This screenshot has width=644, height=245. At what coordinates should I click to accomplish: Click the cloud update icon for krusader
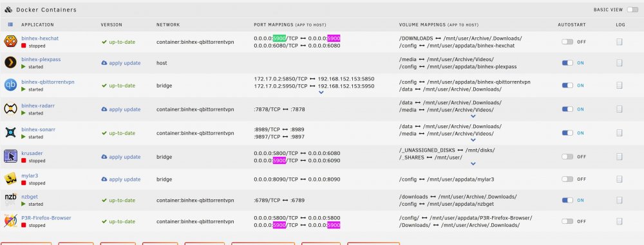click(104, 157)
